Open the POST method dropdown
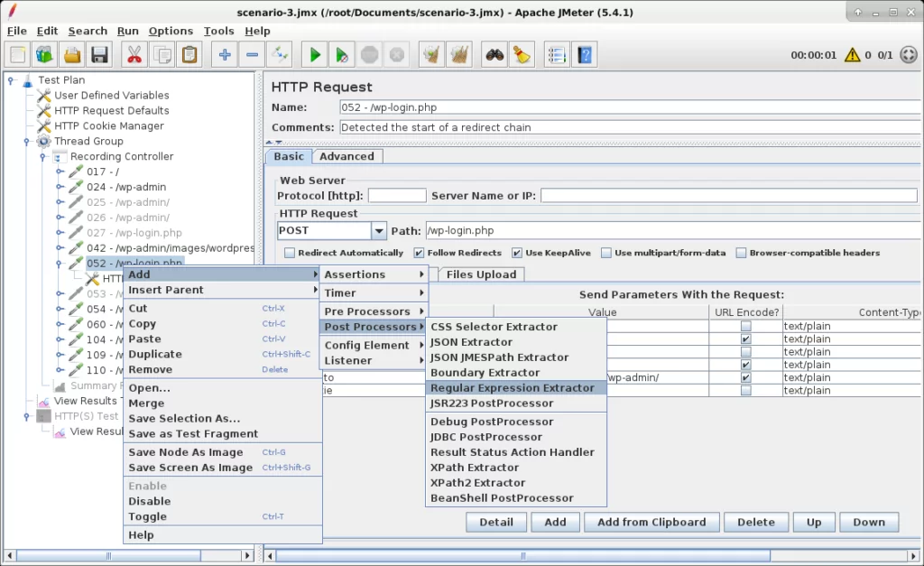The width and height of the screenshot is (924, 566). click(x=379, y=231)
